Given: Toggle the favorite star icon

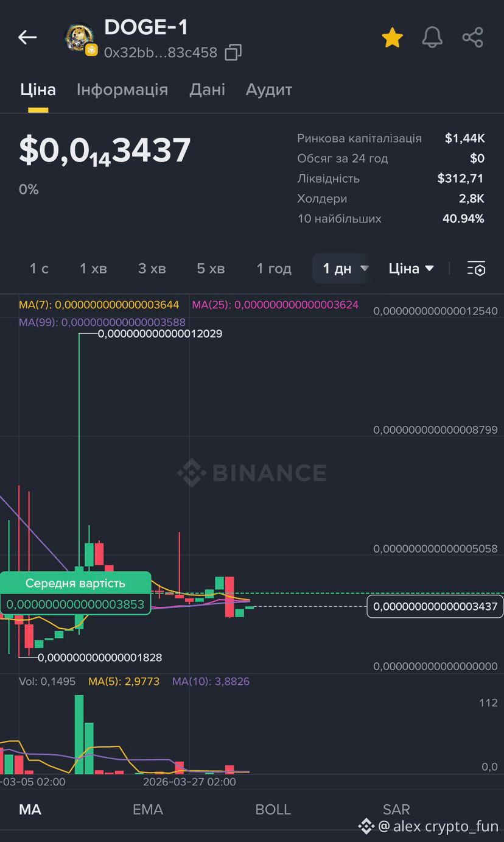Looking at the screenshot, I should 392,38.
